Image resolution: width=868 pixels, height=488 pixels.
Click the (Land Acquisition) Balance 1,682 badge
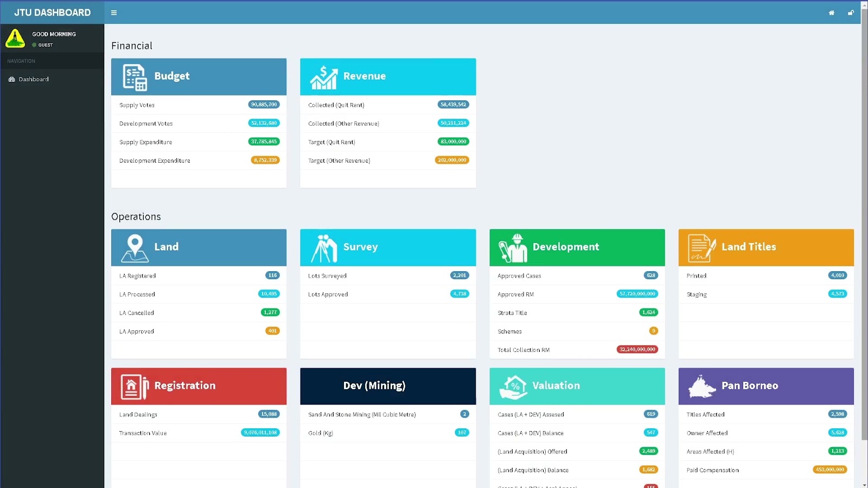(x=648, y=470)
